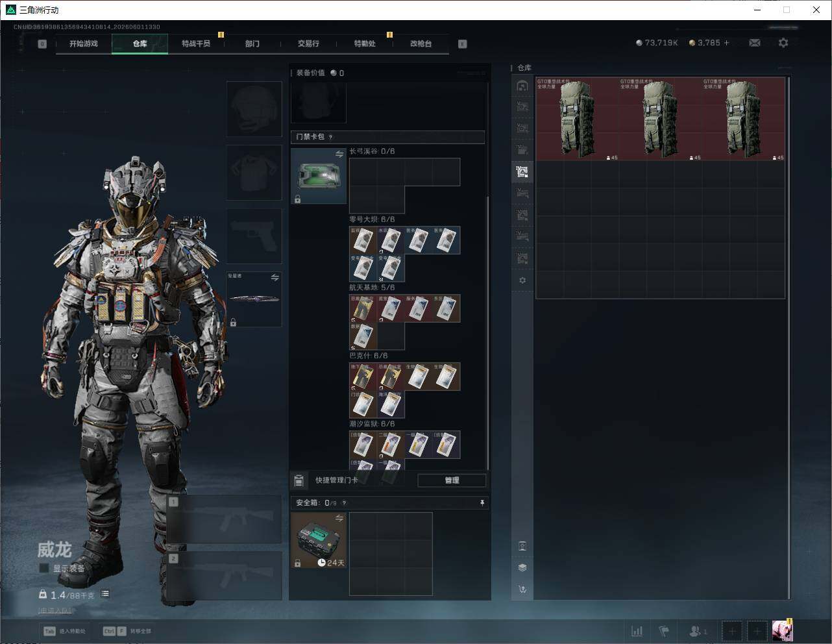Viewport: 832px width, 644px height.
Task: Click the 快捷管理门卡 clipboard icon
Action: (x=299, y=480)
